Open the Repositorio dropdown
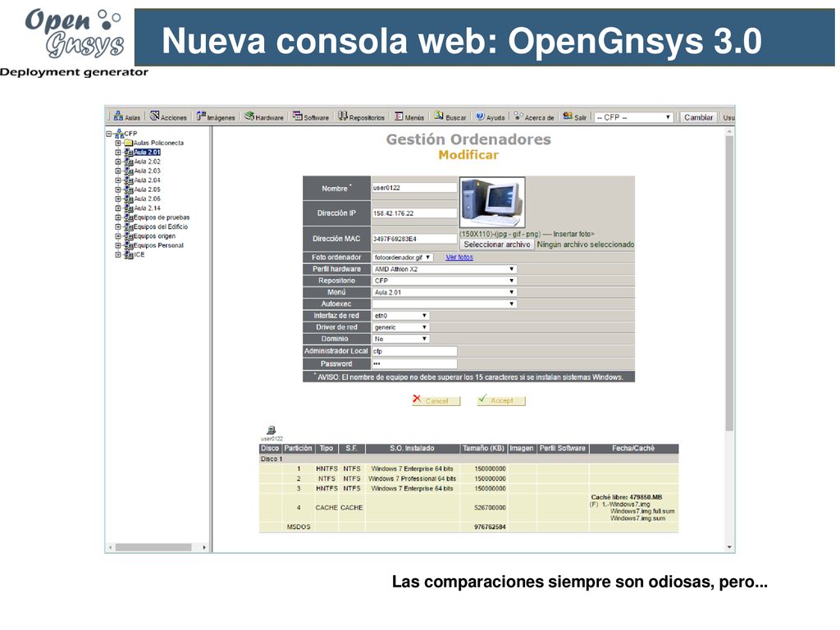This screenshot has width=840, height=630. (445, 281)
